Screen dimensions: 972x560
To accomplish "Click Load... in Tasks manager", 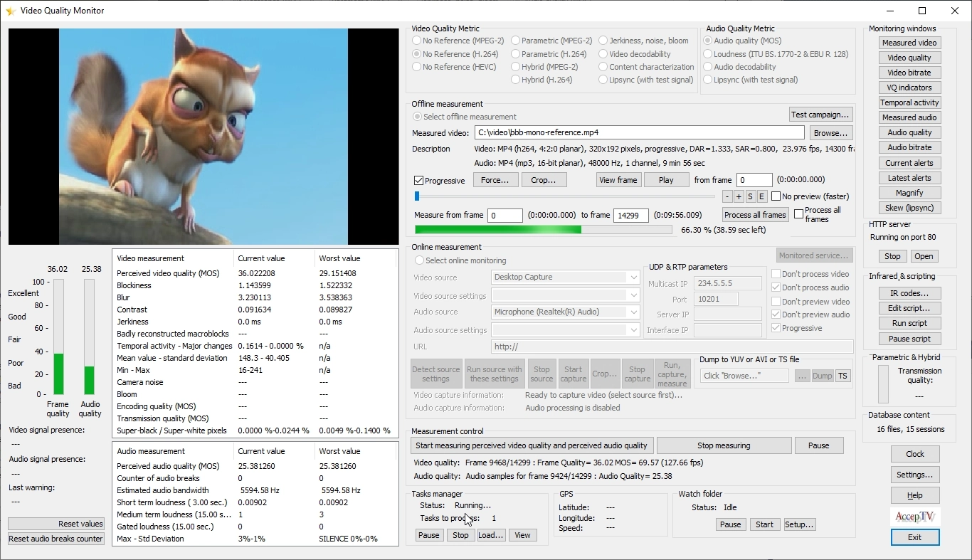I will coord(491,535).
